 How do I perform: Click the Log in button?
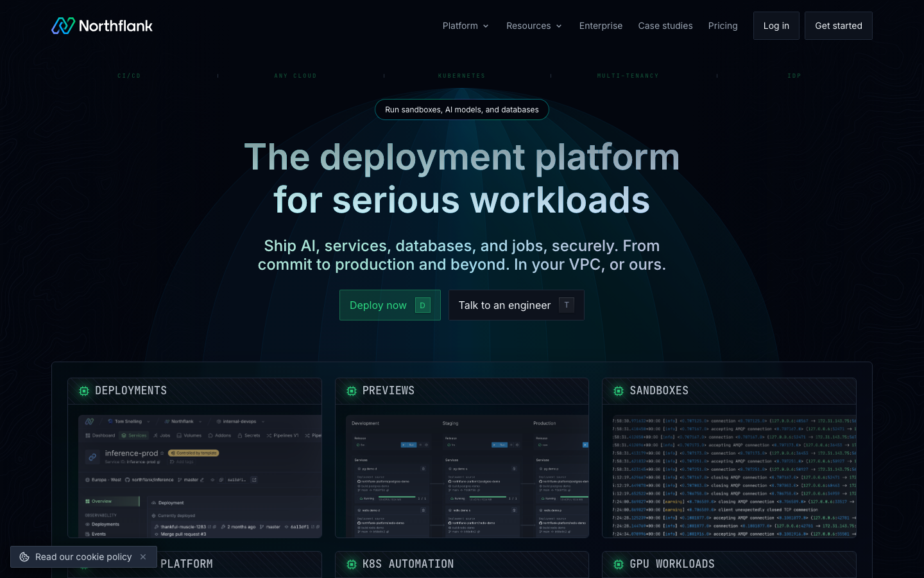(x=776, y=26)
